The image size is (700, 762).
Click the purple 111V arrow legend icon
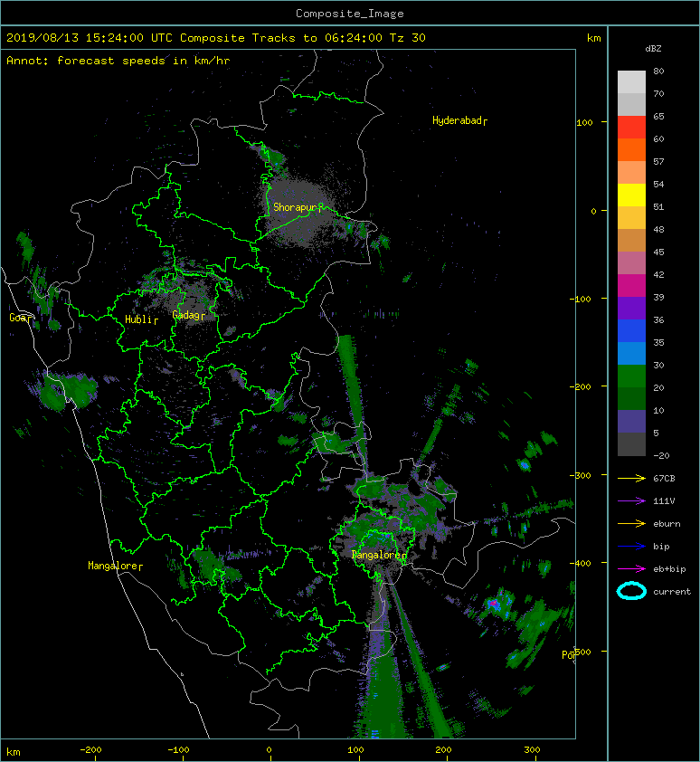click(x=631, y=501)
